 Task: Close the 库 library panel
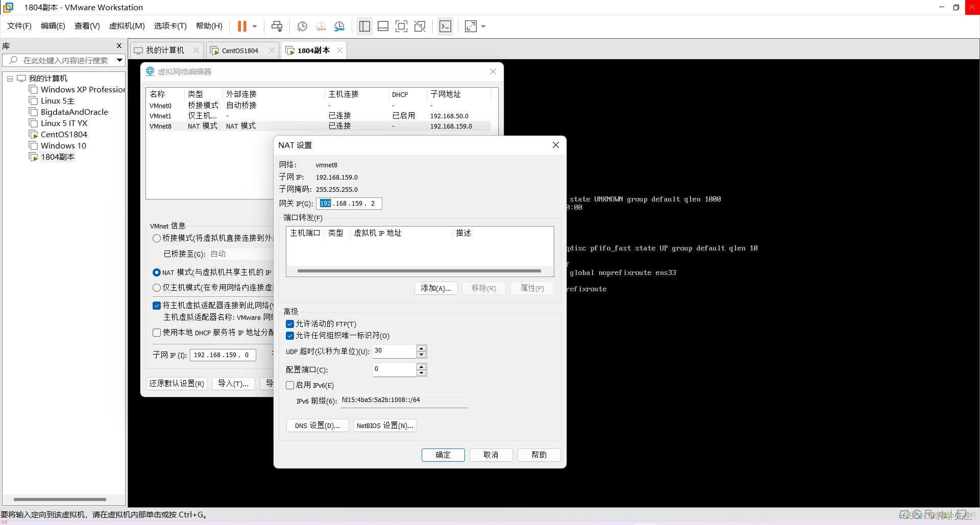click(x=119, y=46)
